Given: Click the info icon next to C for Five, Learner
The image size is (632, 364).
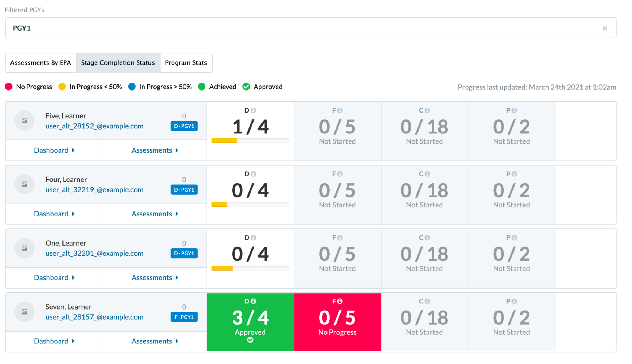Looking at the screenshot, I should click(427, 110).
